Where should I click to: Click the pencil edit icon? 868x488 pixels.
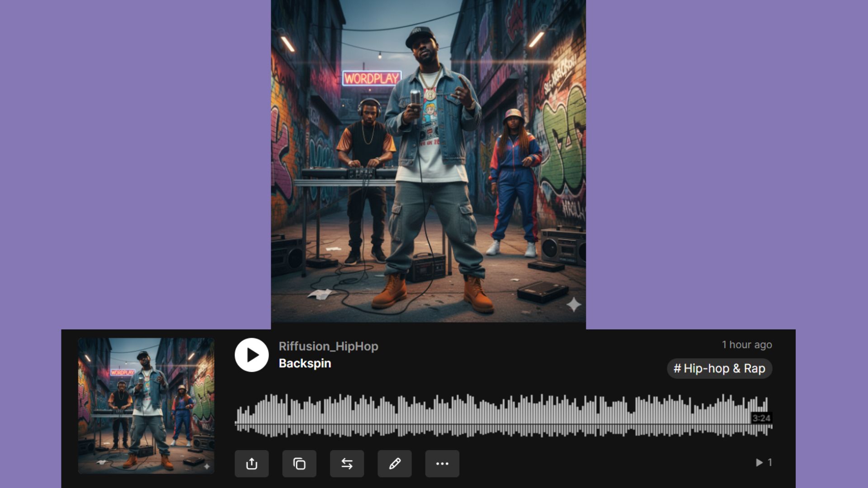pyautogui.click(x=395, y=464)
